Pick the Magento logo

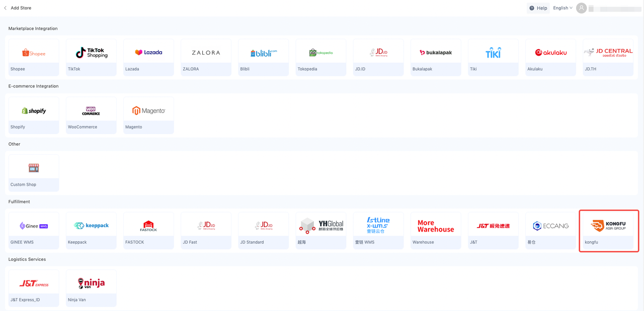[148, 111]
